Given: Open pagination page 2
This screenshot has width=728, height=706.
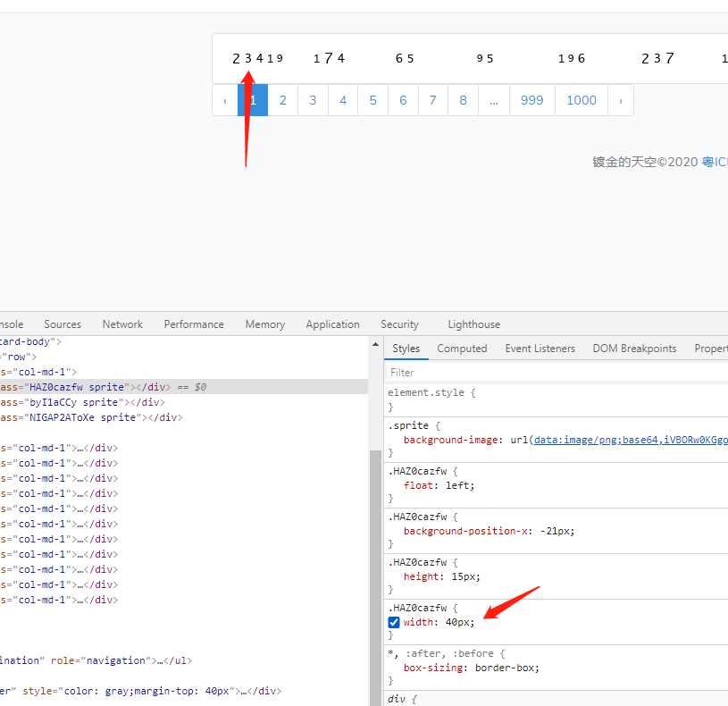Looking at the screenshot, I should pyautogui.click(x=283, y=100).
